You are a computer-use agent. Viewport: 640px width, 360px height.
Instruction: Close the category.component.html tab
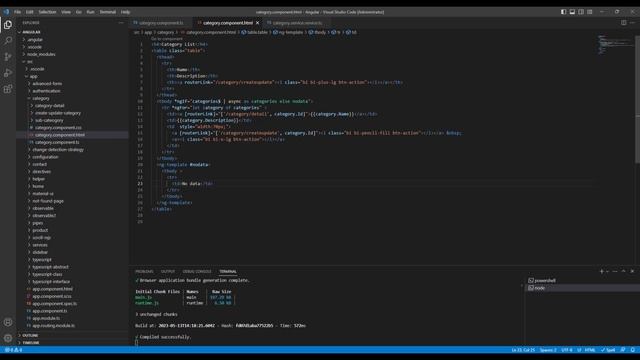click(x=258, y=23)
